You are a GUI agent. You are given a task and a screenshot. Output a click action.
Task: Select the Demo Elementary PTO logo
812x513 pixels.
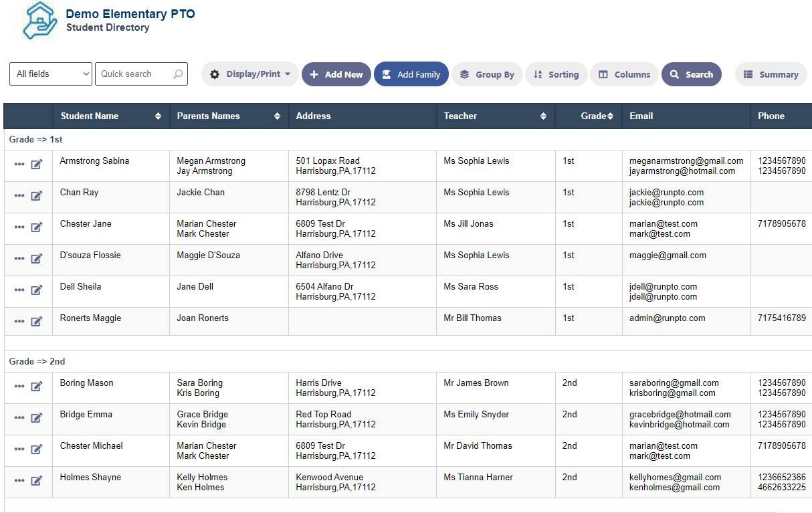[39, 21]
